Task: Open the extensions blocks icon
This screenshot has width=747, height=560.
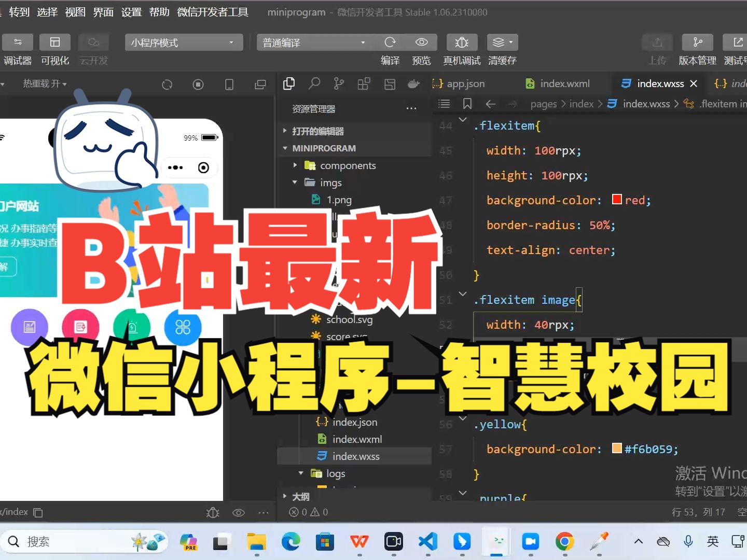Action: click(364, 83)
